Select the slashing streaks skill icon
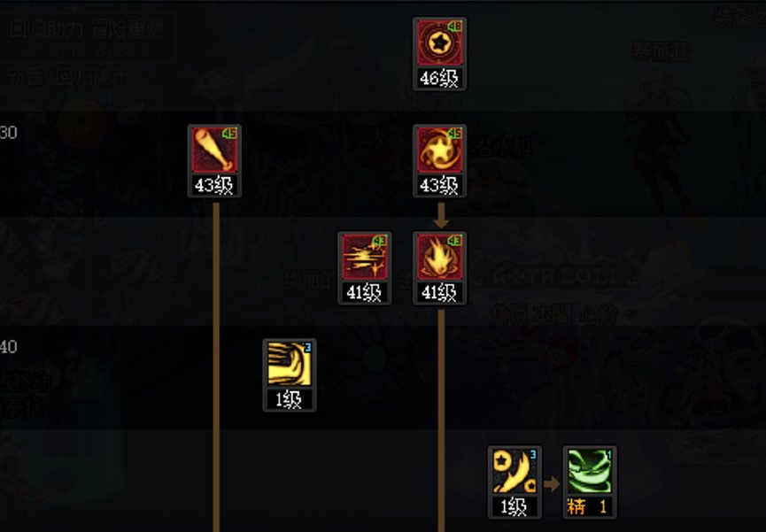This screenshot has width=766, height=532. (365, 257)
